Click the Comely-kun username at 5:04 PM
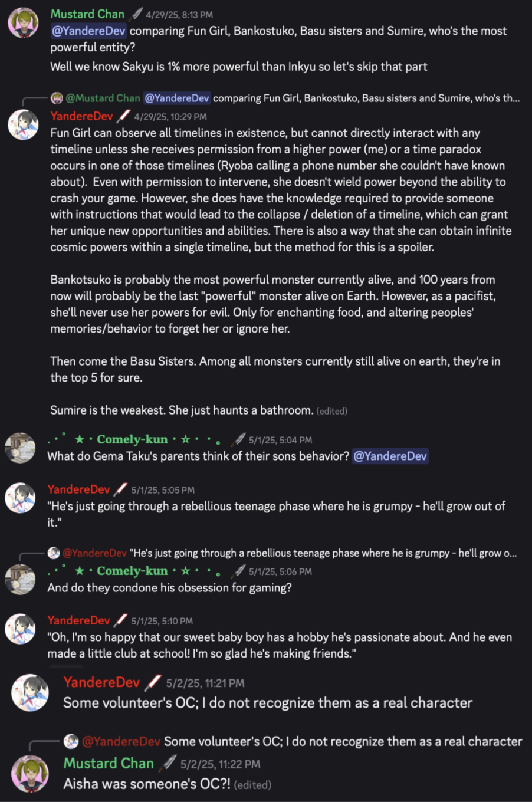The width and height of the screenshot is (532, 802). (132, 439)
